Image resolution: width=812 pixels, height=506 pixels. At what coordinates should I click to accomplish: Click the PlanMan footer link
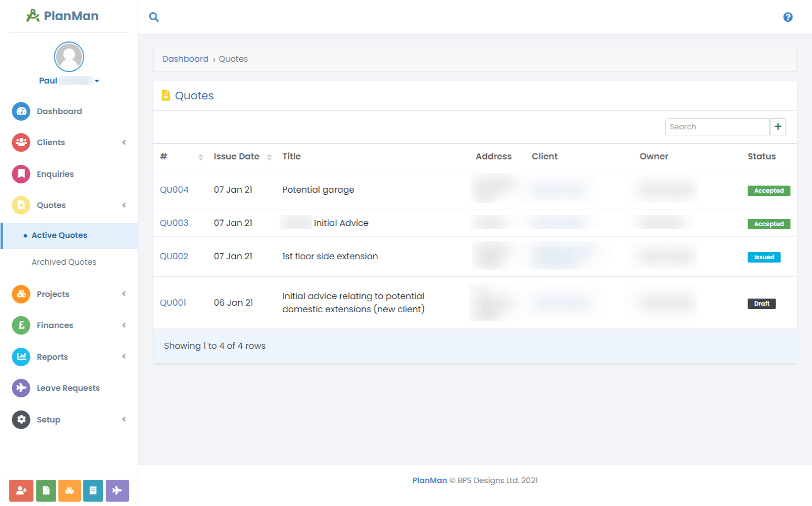(430, 480)
